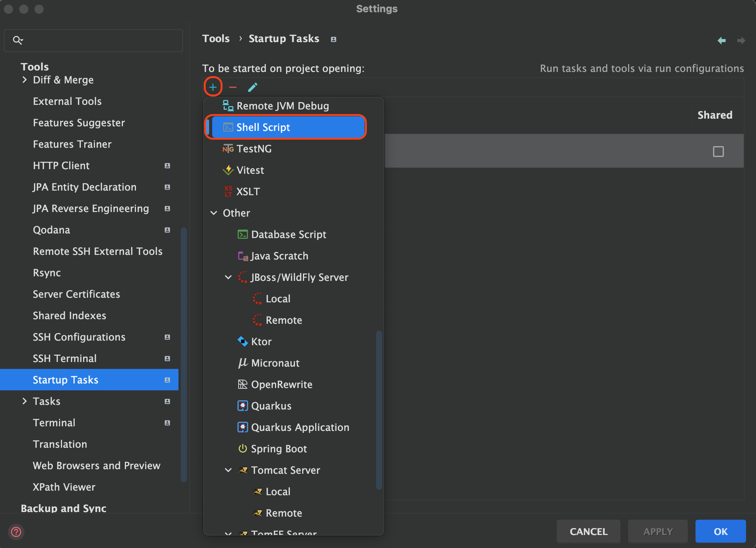Click the Spring Boot power icon

(x=242, y=449)
